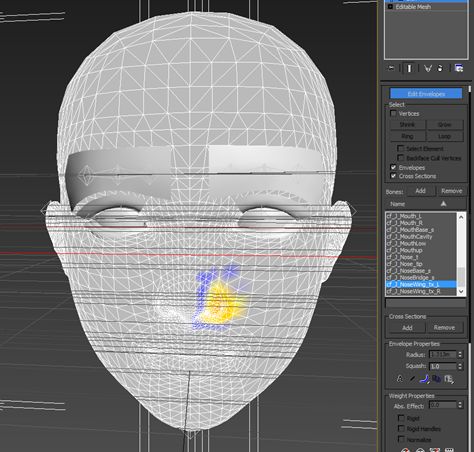Enable the Vertices checkbox
Screen dimensions: 474x452
pyautogui.click(x=393, y=113)
